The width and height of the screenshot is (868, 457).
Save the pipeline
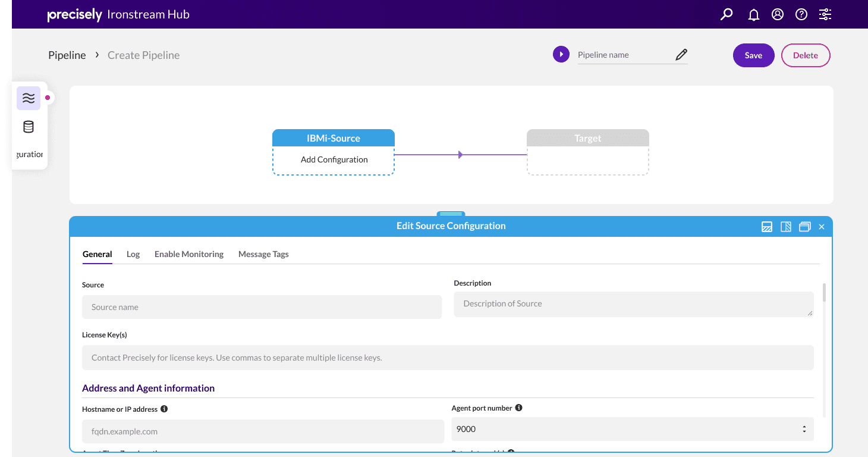753,55
